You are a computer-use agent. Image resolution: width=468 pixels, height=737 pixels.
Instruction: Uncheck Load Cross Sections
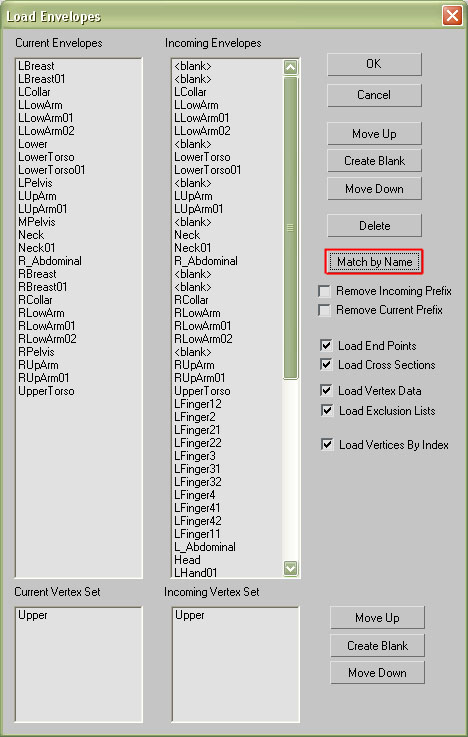click(326, 364)
